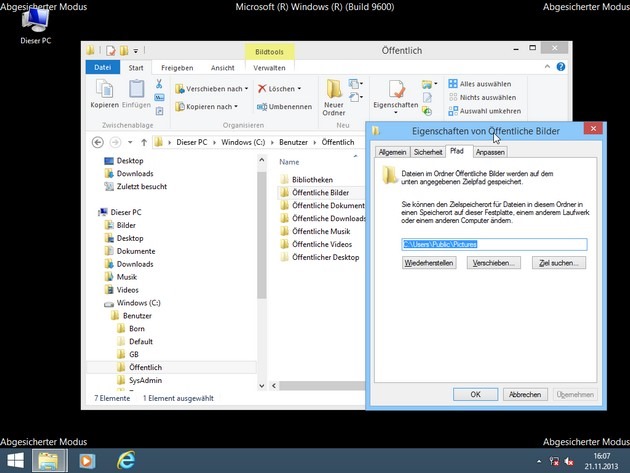Switch to the Allgemein tab in properties dialog
The image size is (630, 473).
(392, 152)
